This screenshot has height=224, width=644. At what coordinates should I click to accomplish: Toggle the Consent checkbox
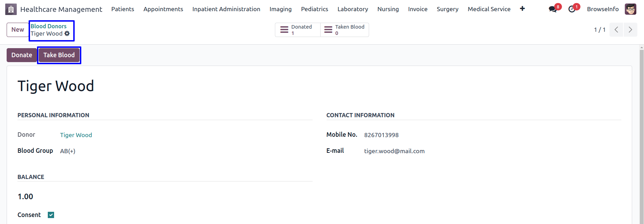click(x=51, y=215)
